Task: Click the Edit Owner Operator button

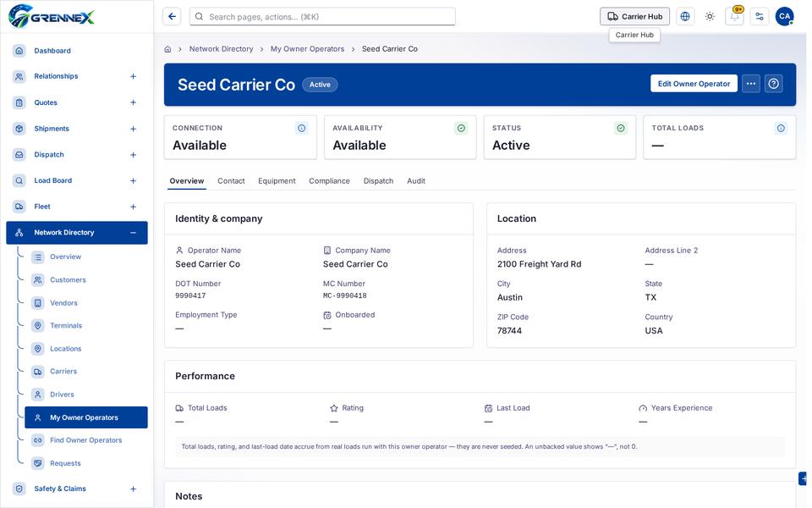Action: [694, 84]
